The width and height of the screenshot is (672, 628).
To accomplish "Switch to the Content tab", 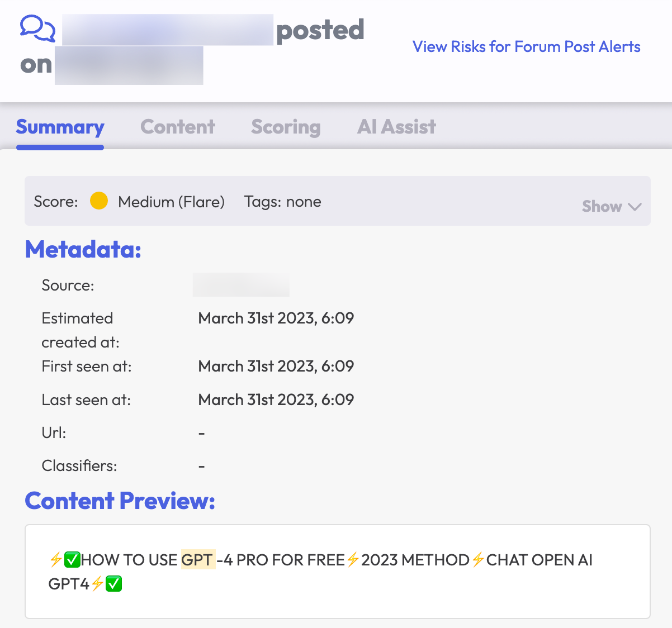I will [x=177, y=127].
